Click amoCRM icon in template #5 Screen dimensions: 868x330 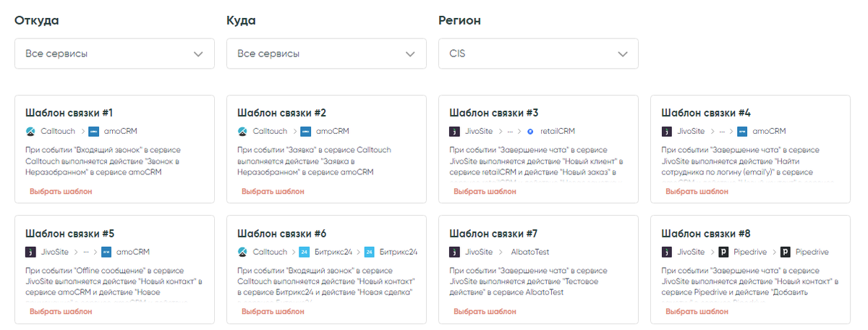[x=106, y=252]
